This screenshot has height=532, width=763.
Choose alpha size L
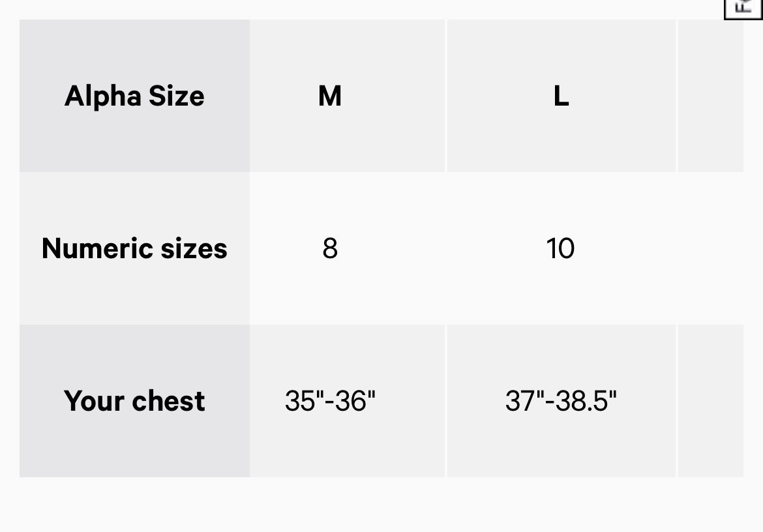(561, 96)
